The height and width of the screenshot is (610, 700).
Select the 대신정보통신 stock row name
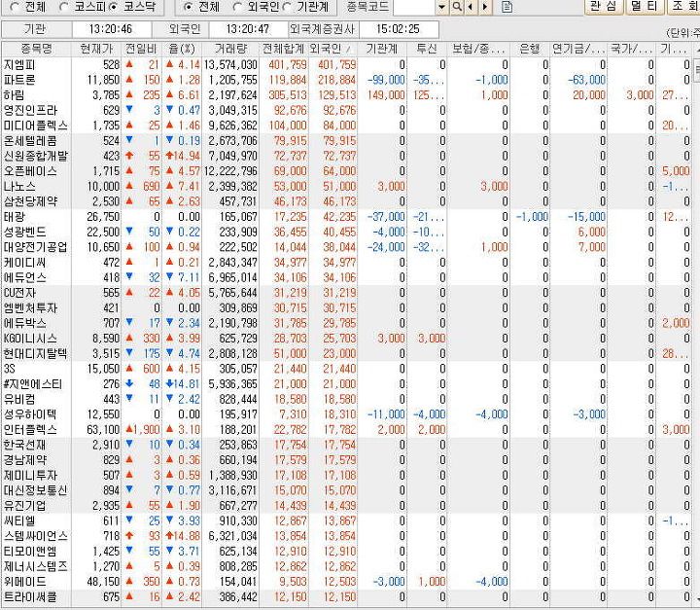(x=36, y=490)
